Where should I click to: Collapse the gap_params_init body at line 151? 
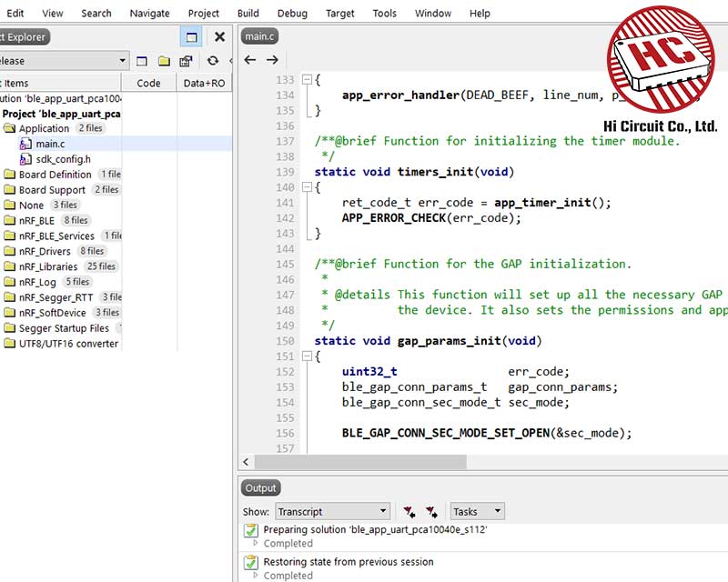[x=307, y=356]
